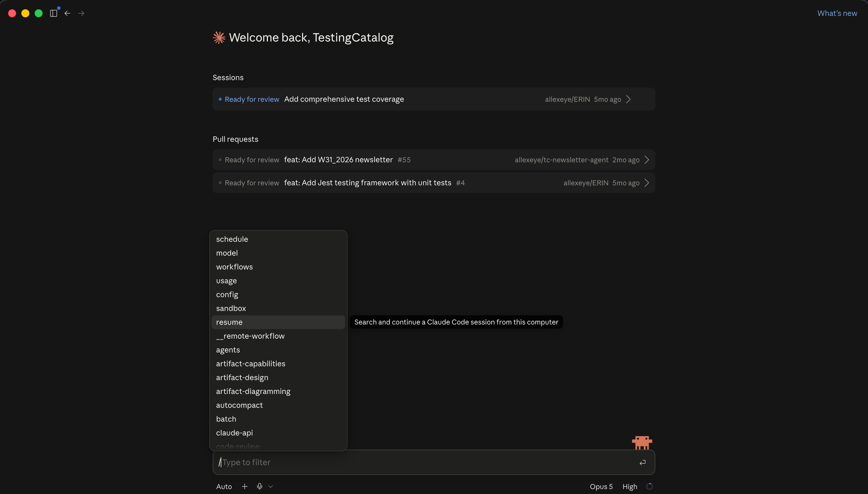Click the microphone dictation icon
The height and width of the screenshot is (494, 868).
(259, 487)
